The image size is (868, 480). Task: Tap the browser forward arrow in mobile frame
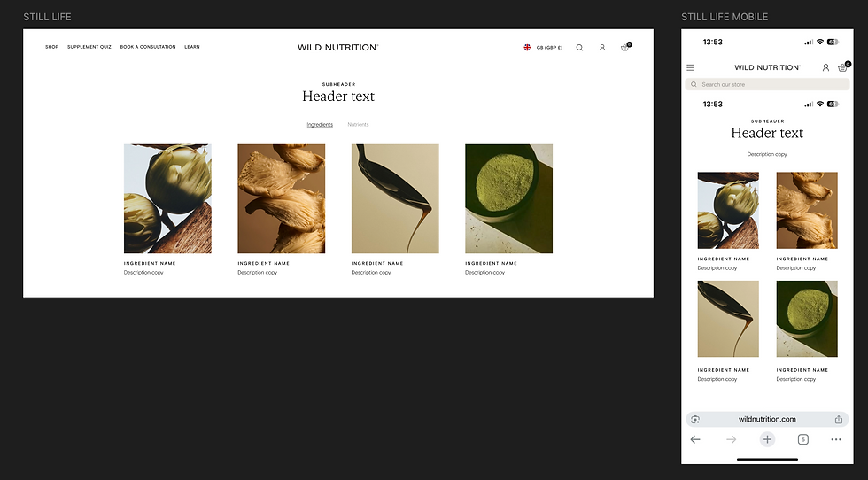coord(732,439)
